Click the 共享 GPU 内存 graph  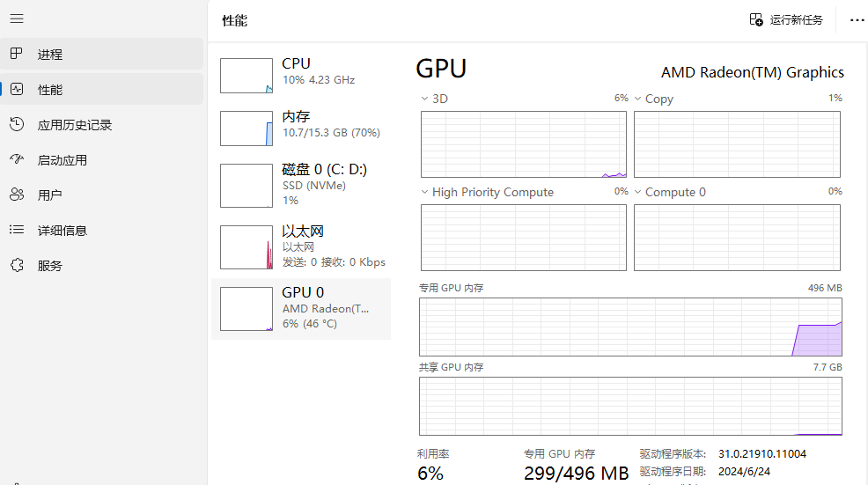click(x=630, y=407)
